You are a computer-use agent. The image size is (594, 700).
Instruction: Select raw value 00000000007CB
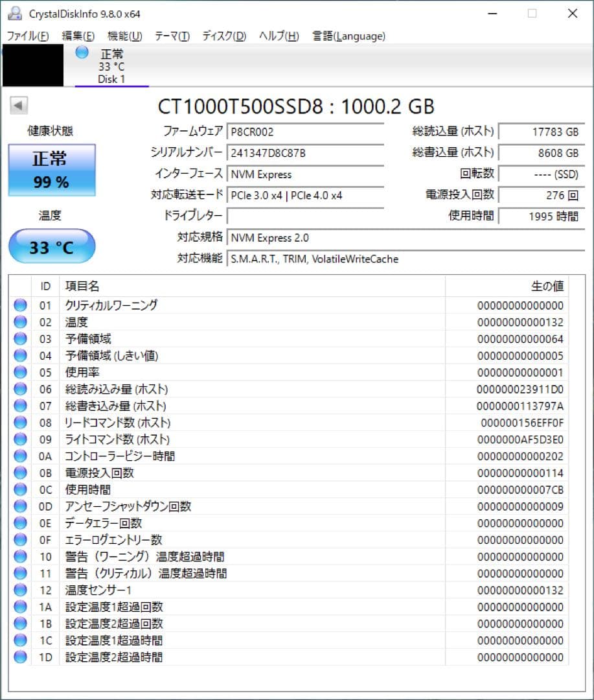point(520,490)
